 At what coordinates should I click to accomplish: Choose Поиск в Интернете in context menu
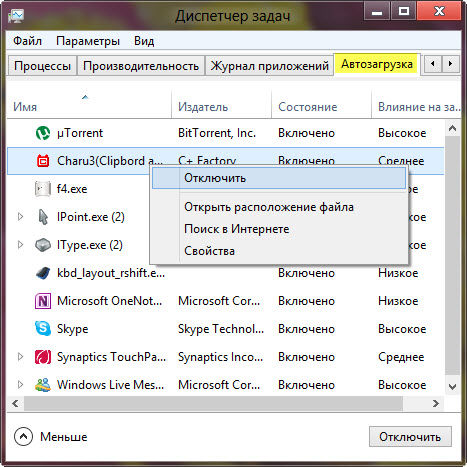click(x=279, y=229)
